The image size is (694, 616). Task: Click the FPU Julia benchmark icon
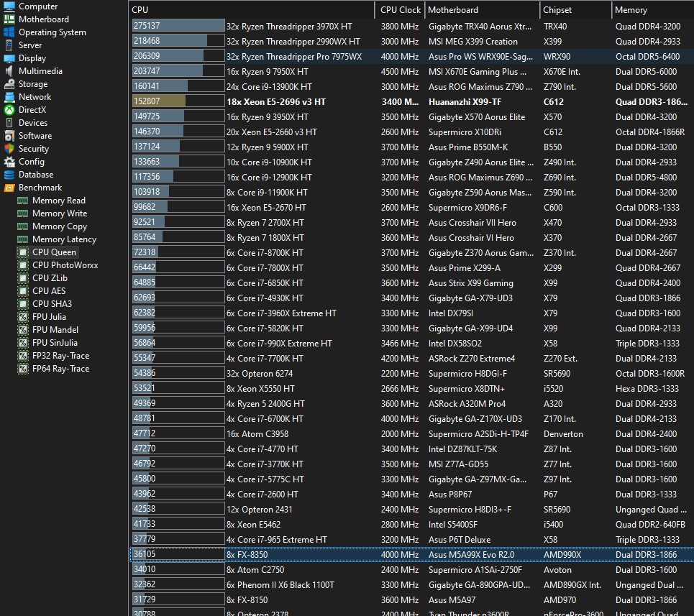point(22,316)
